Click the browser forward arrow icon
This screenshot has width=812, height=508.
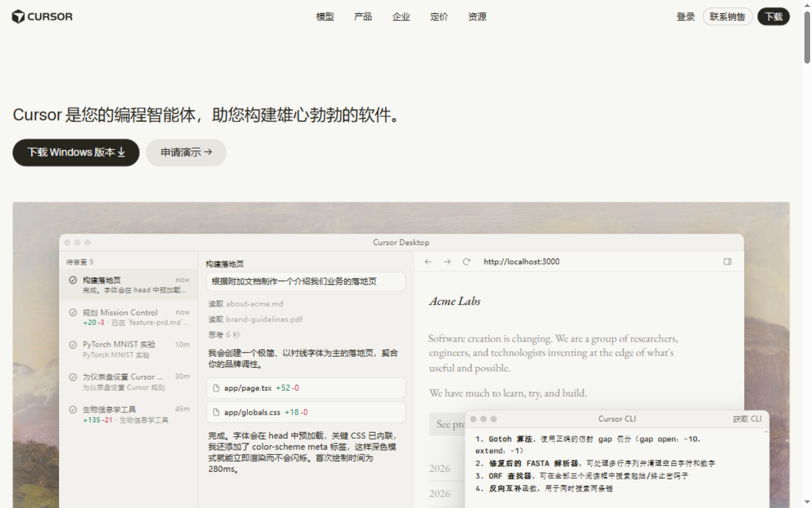pyautogui.click(x=447, y=262)
